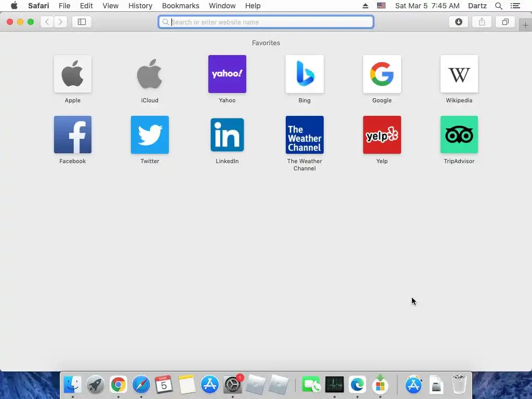The height and width of the screenshot is (399, 532).
Task: Open the Yelp favorite tile
Action: point(382,135)
